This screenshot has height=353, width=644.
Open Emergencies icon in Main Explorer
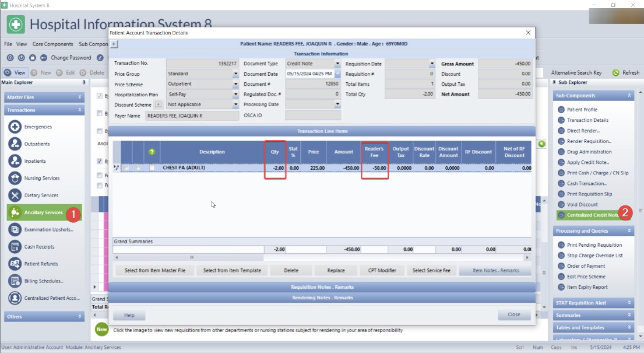15,127
